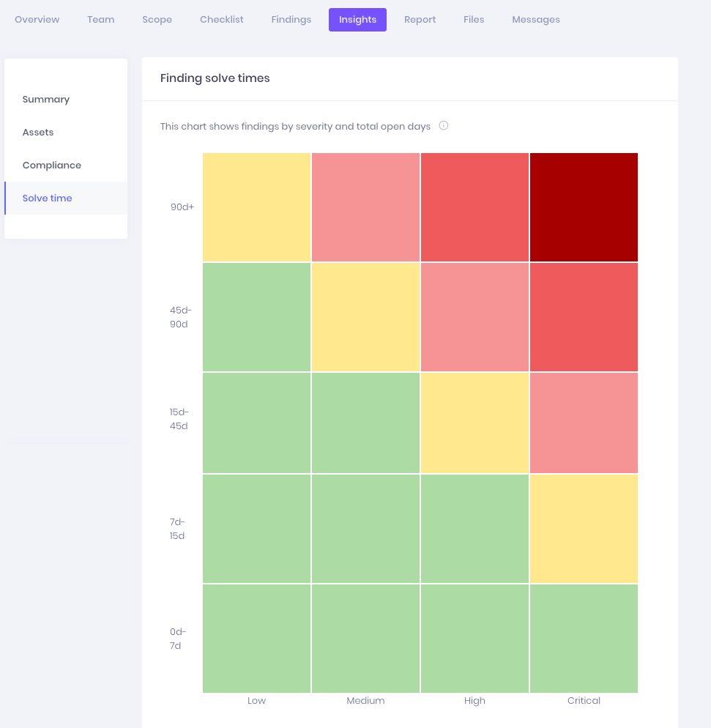711x728 pixels.
Task: Click the High 15d-45d yellow cell
Action: [x=474, y=423]
